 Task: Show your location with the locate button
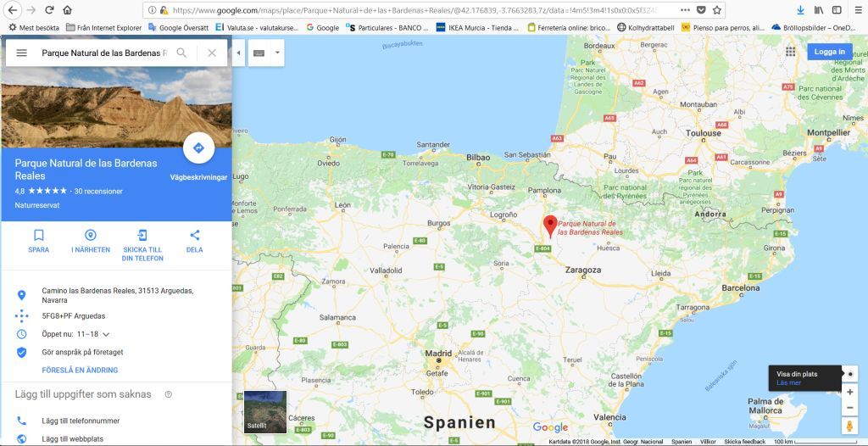click(x=850, y=374)
